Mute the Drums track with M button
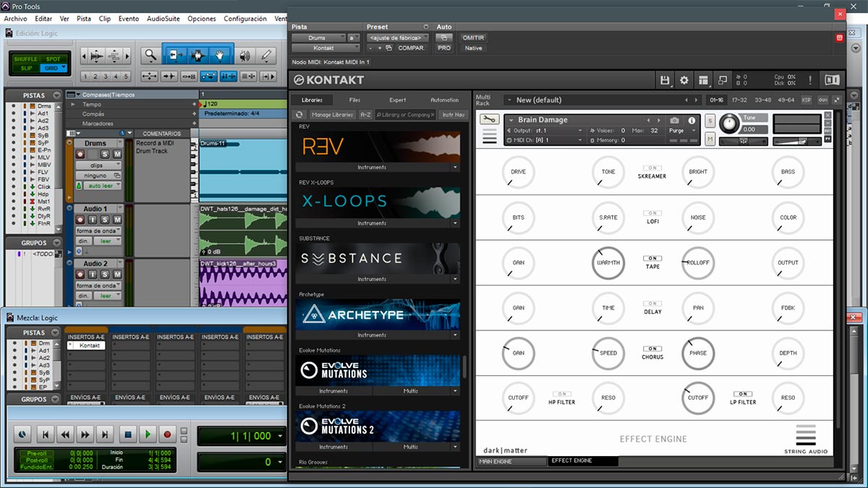Viewport: 868px width, 488px height. tap(117, 154)
